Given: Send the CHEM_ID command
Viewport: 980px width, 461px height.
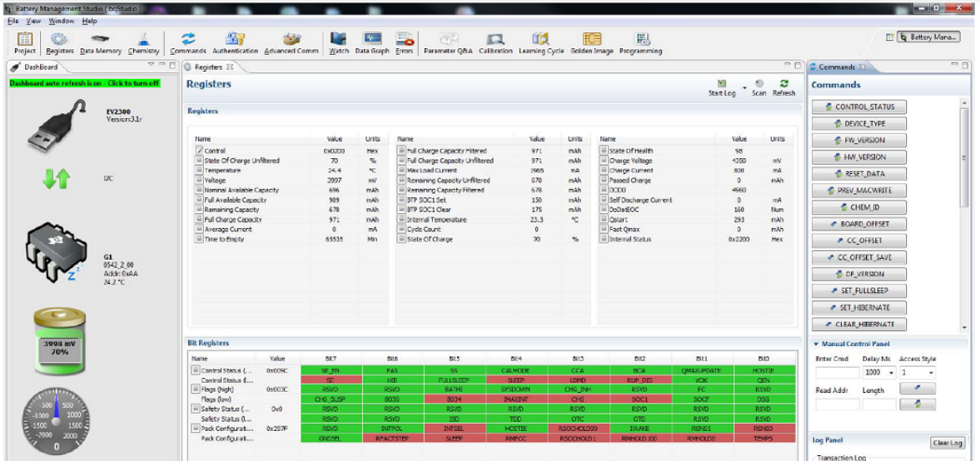Looking at the screenshot, I should tap(859, 207).
